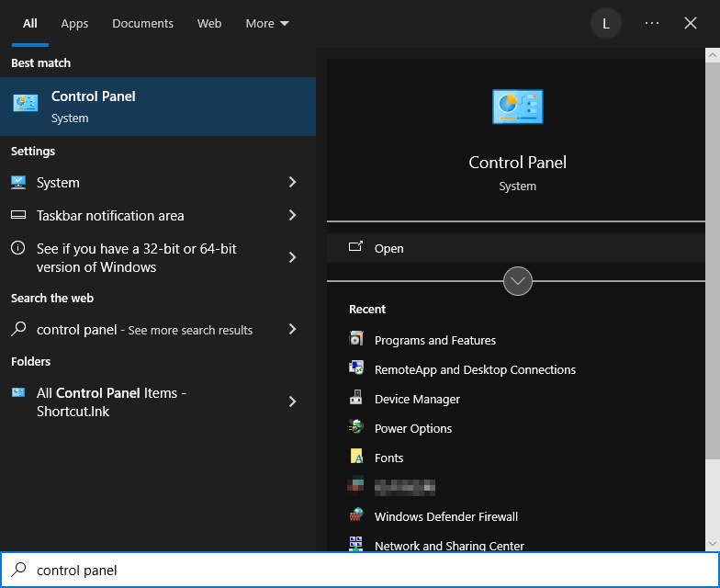The image size is (720, 588).
Task: Click the Fonts folder icon
Action: [356, 456]
